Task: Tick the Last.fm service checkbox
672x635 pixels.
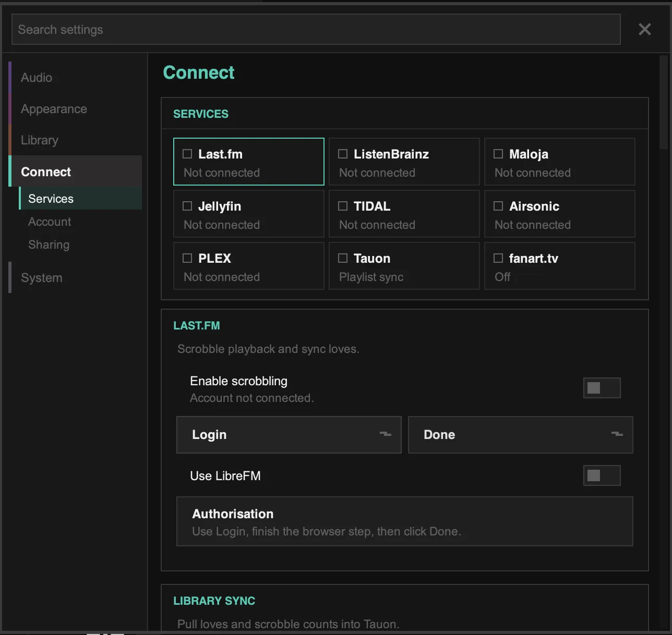Action: (x=187, y=154)
